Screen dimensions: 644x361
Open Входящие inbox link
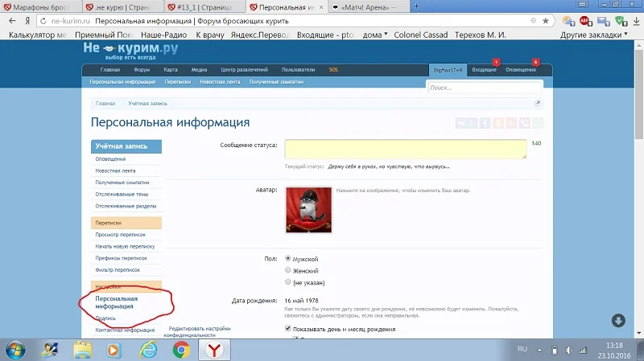point(485,70)
